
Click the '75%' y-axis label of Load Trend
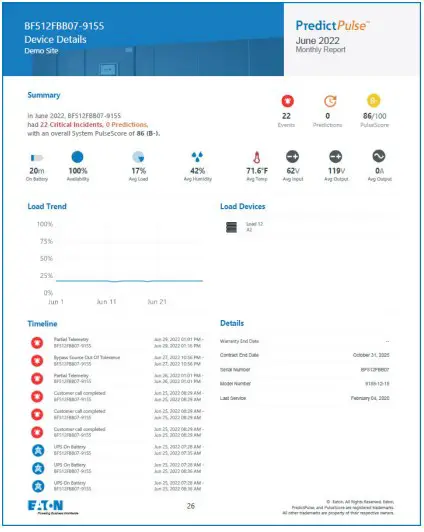(46, 242)
